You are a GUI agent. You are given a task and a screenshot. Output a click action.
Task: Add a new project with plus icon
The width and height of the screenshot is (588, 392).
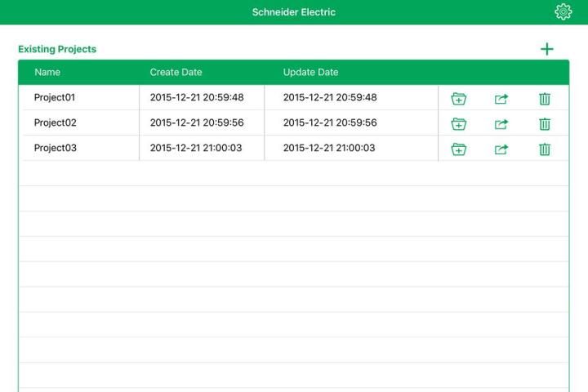[546, 49]
